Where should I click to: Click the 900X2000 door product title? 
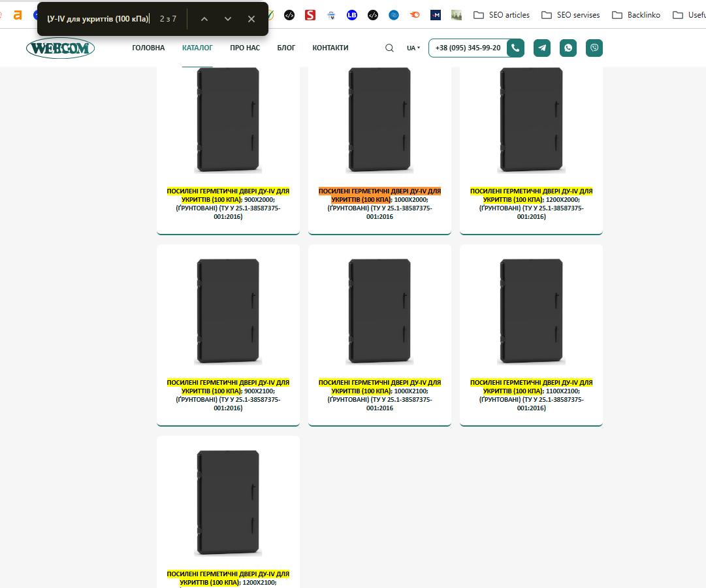pos(229,204)
